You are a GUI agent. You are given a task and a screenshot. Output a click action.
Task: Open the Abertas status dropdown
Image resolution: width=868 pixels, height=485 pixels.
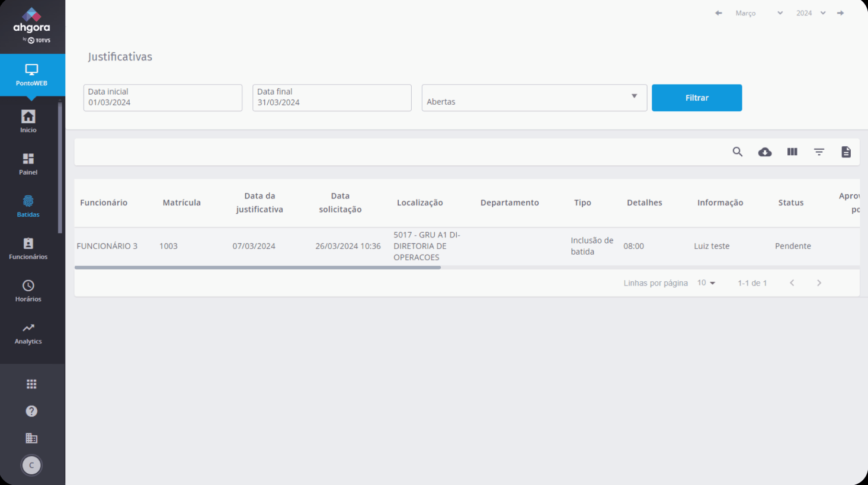(534, 98)
